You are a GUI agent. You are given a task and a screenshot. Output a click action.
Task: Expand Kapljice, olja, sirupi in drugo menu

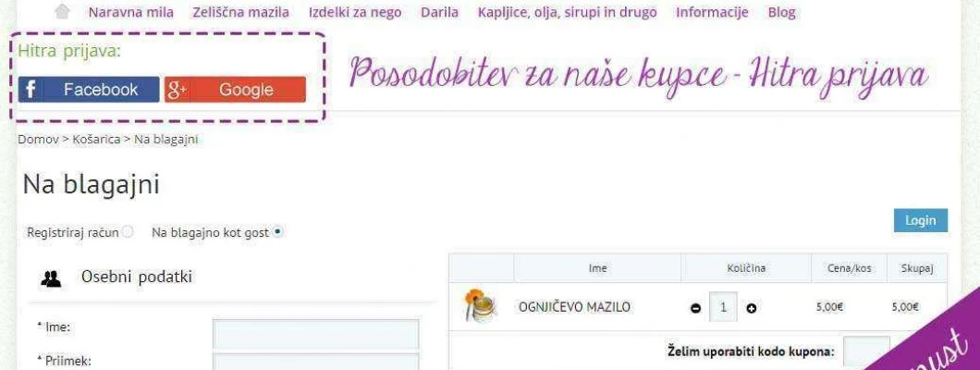pyautogui.click(x=567, y=12)
